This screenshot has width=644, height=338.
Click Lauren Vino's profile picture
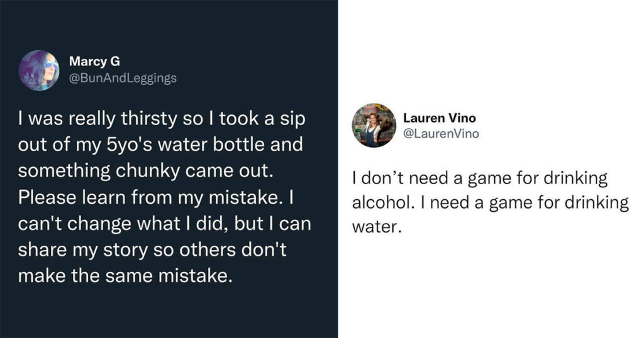(374, 125)
